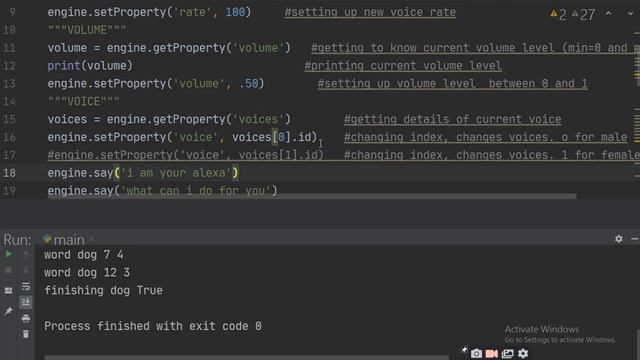Screen dimensions: 640x360
Task: Jump to next highlighted error arrow
Action: pos(631,13)
